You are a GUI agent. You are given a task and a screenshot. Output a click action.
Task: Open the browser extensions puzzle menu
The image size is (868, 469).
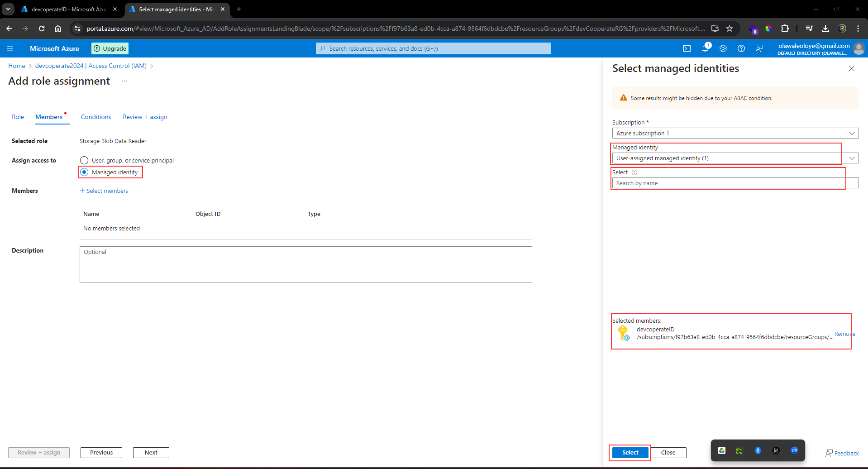[785, 28]
